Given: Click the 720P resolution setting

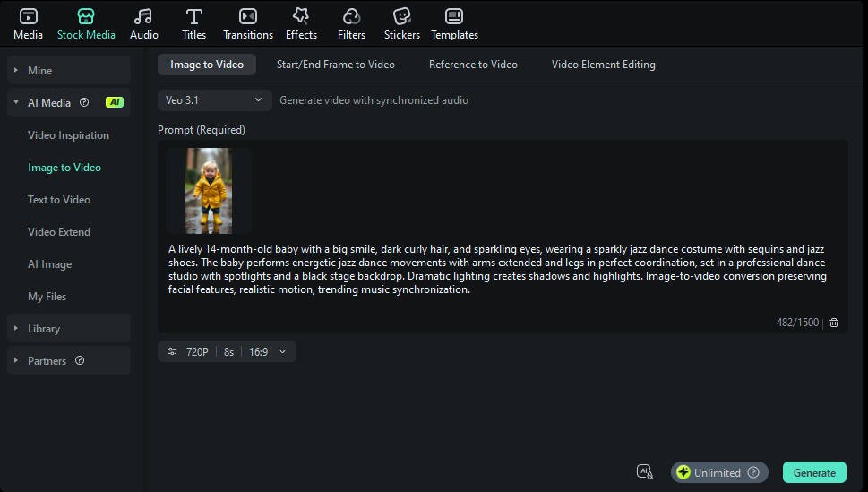Looking at the screenshot, I should point(197,352).
